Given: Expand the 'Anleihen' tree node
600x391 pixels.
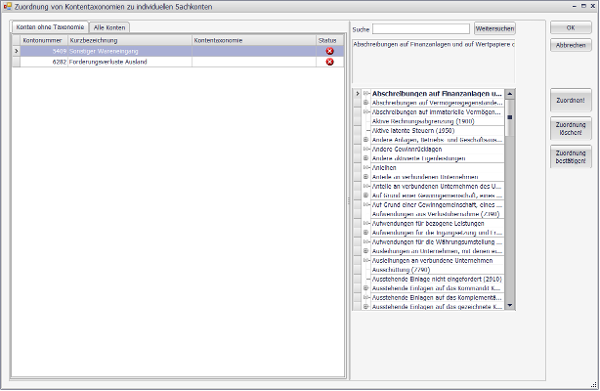Looking at the screenshot, I should pos(366,168).
